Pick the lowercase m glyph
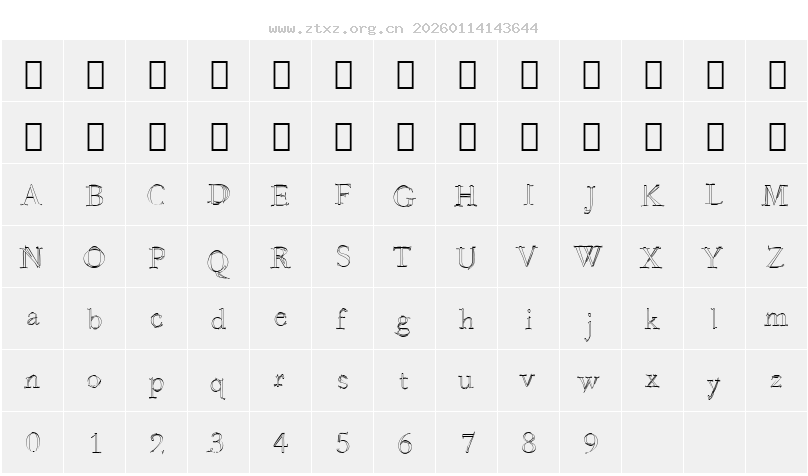808x476 pixels. (775, 319)
